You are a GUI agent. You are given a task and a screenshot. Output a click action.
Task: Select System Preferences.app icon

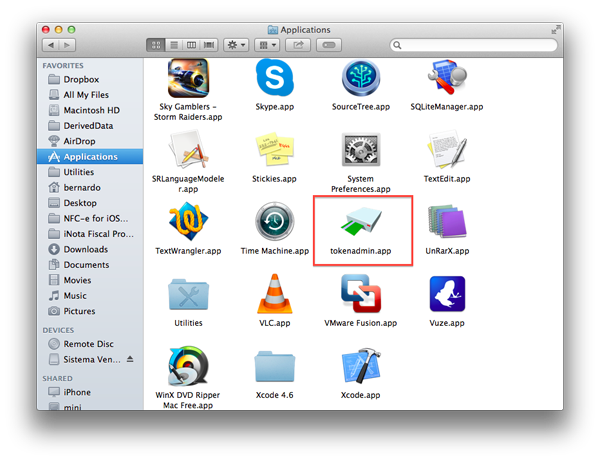click(360, 150)
